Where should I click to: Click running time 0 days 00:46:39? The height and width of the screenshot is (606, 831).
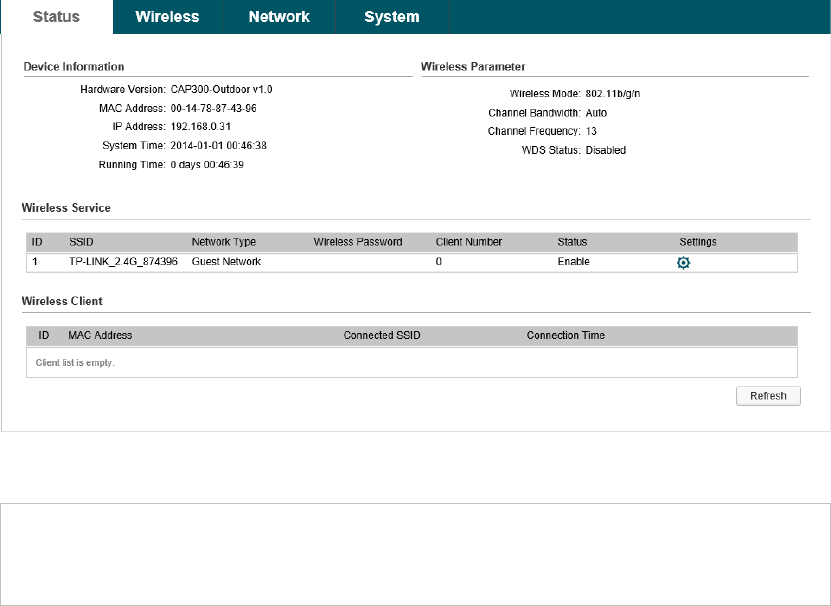coord(207,164)
